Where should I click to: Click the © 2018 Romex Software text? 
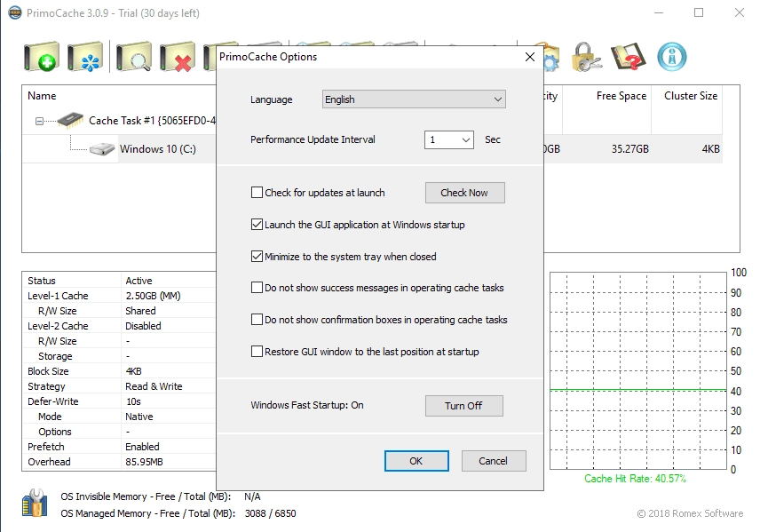click(690, 513)
